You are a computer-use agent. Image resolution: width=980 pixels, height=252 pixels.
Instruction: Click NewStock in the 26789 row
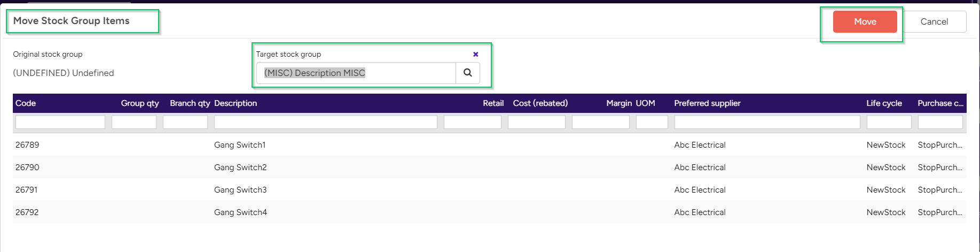tap(886, 145)
